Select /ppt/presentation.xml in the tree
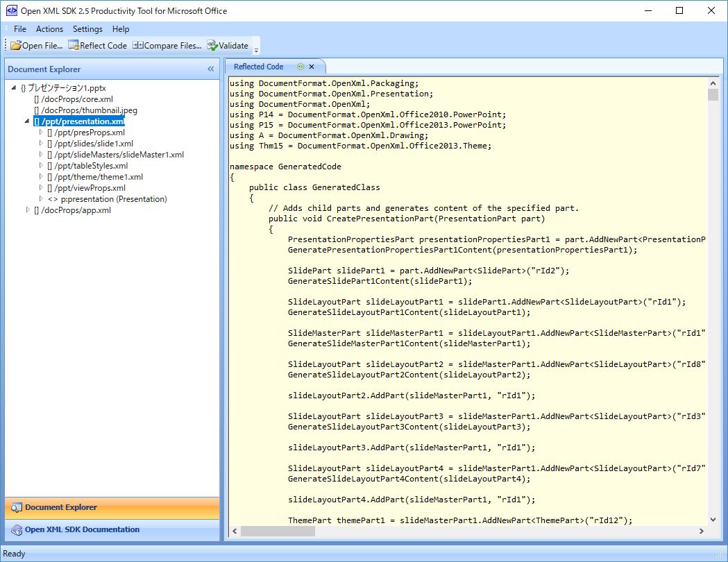Image resolution: width=728 pixels, height=562 pixels. 83,121
